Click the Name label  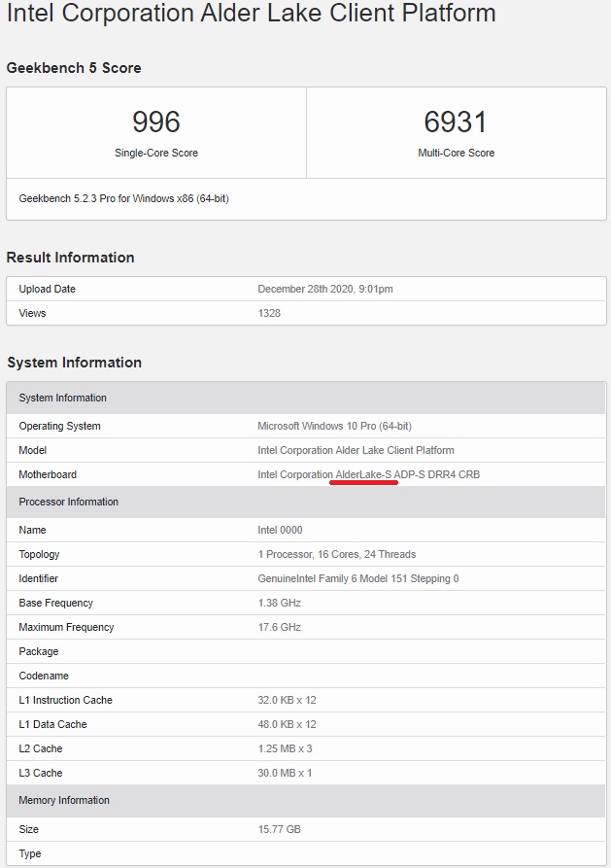coord(32,531)
